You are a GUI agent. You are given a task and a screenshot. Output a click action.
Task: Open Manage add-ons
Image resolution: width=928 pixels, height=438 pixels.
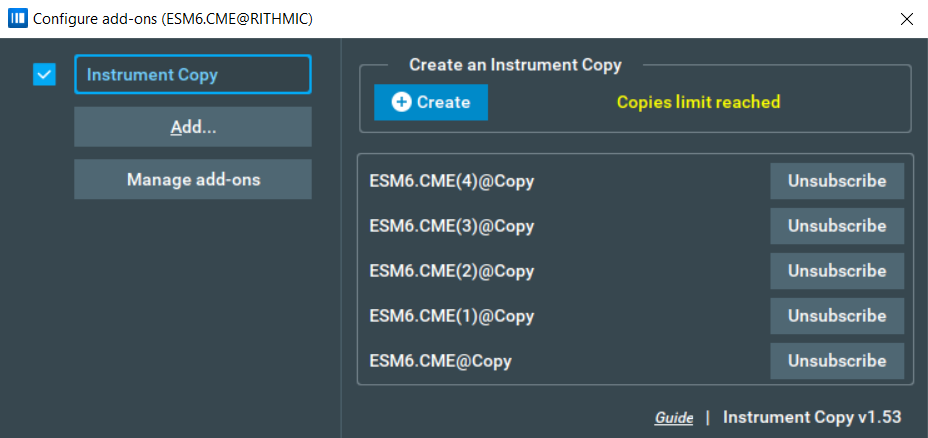(193, 179)
